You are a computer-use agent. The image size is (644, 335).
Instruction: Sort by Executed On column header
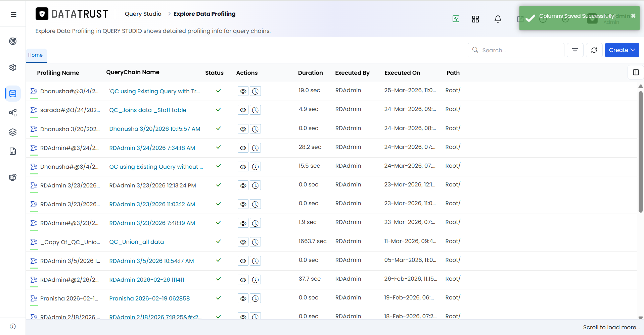tap(403, 73)
